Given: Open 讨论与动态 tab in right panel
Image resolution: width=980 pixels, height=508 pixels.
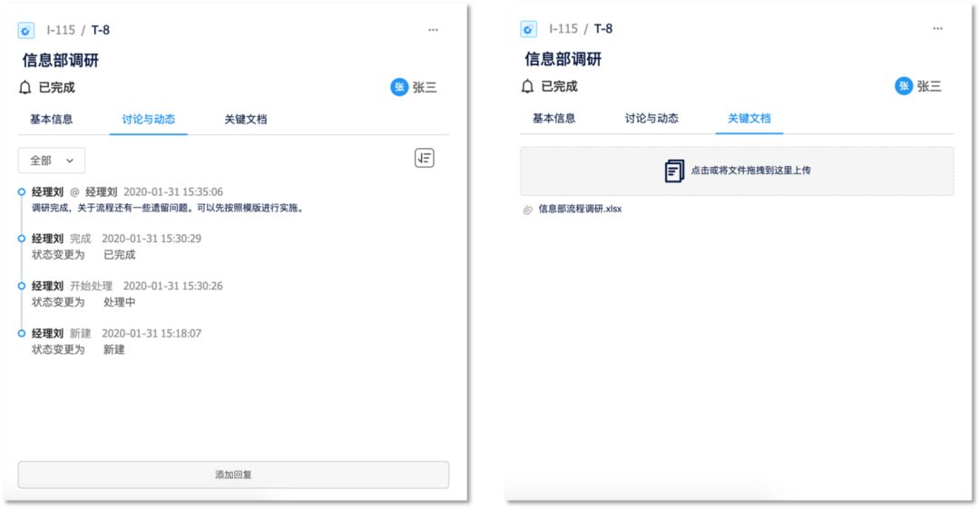Looking at the screenshot, I should (652, 118).
